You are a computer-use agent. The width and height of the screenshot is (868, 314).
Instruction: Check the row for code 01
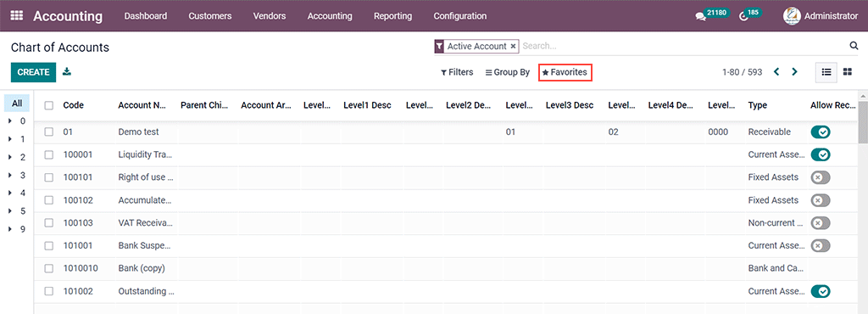[48, 132]
